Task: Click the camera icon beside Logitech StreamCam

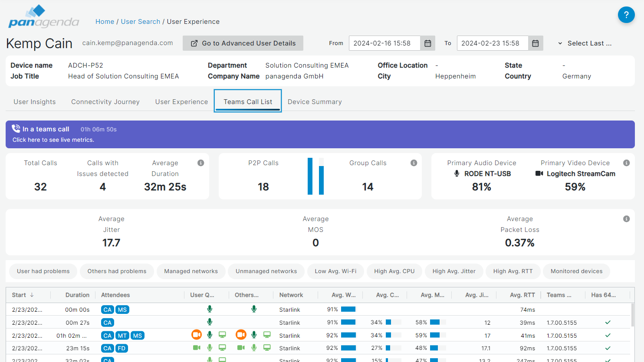Action: click(539, 173)
